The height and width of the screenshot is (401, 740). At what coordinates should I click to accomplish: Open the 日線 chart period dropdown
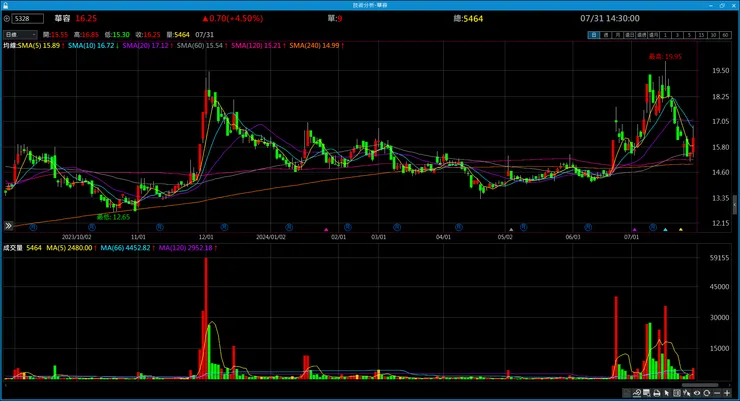[20, 35]
